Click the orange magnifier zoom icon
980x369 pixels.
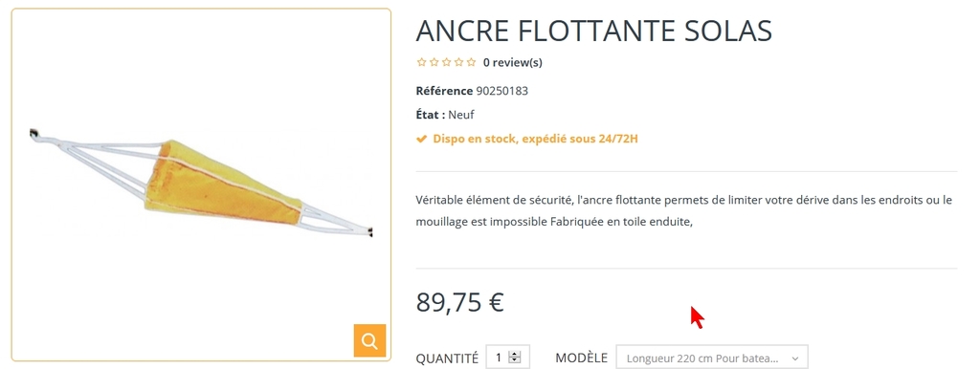point(369,340)
